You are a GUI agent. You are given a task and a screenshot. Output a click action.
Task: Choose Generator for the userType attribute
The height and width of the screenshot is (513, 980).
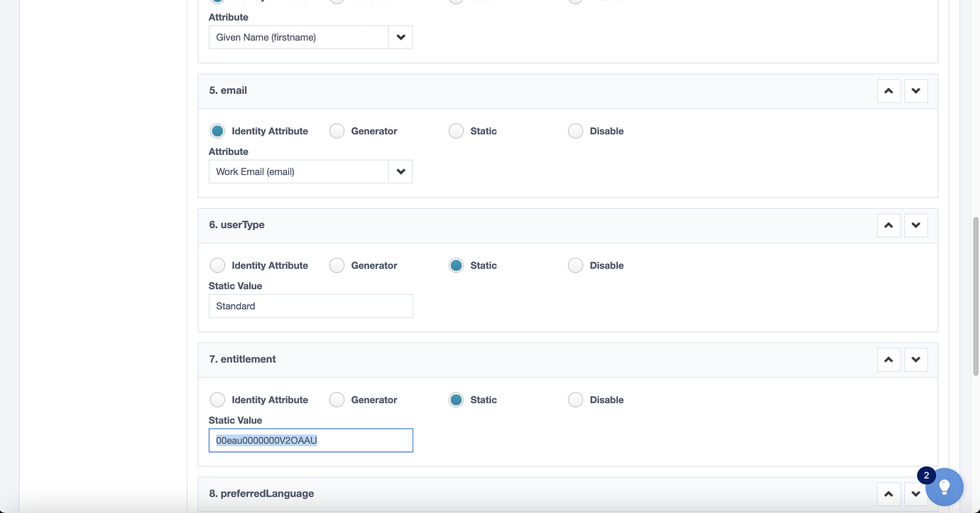click(x=337, y=265)
